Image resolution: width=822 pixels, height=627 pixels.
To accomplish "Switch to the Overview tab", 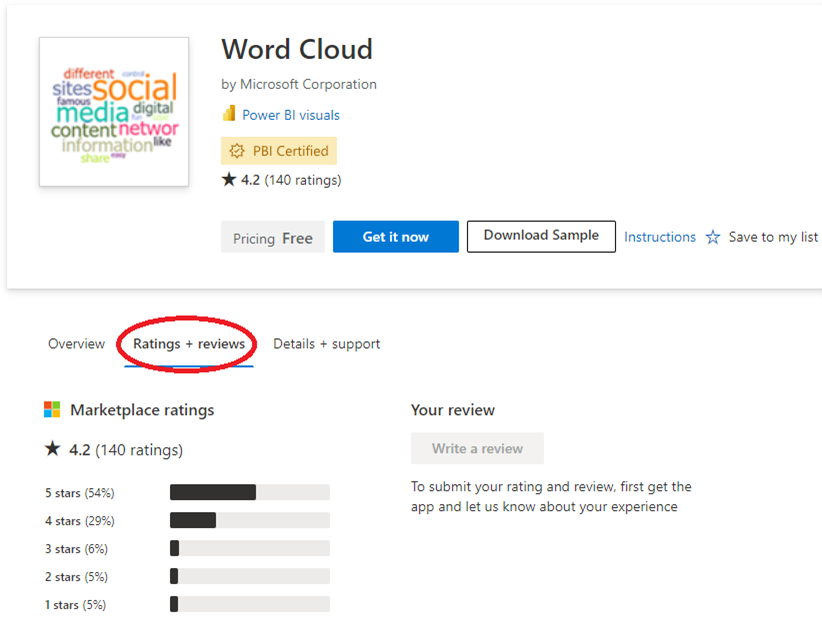I will point(77,344).
